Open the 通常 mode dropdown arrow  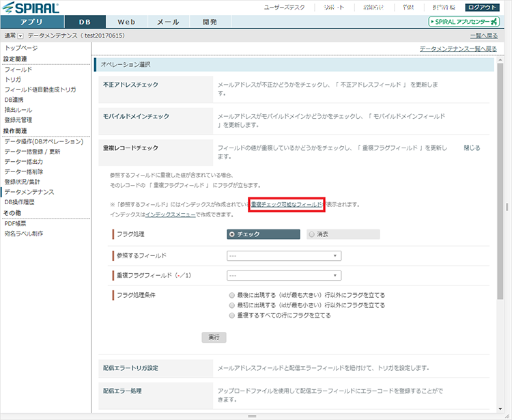click(x=20, y=36)
